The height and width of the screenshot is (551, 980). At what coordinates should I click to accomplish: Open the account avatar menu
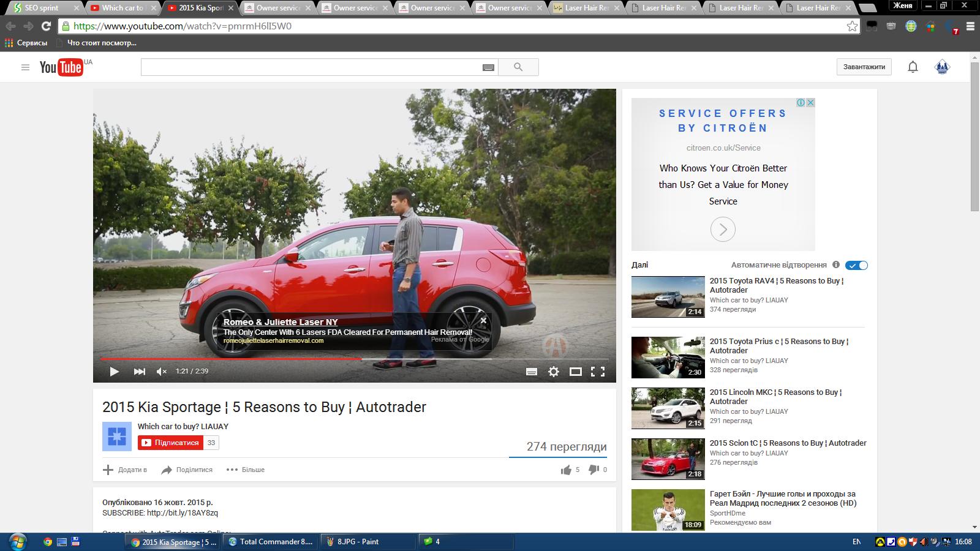pos(942,67)
